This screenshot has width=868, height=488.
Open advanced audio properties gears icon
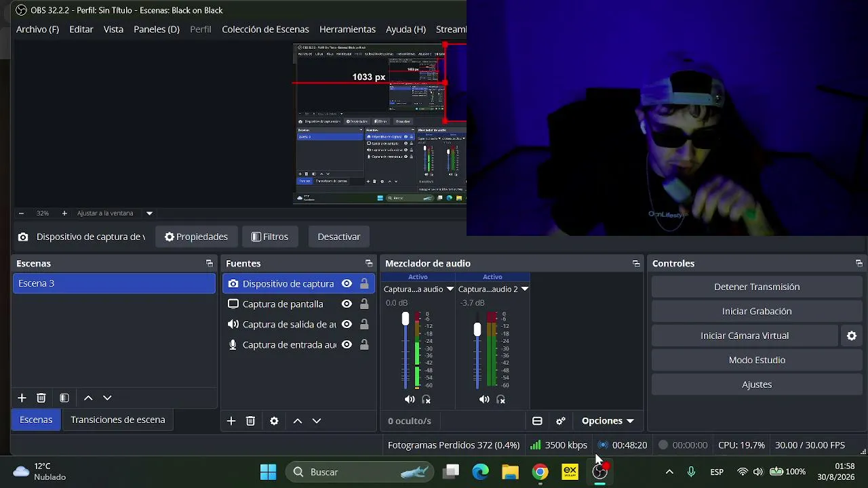tap(561, 421)
